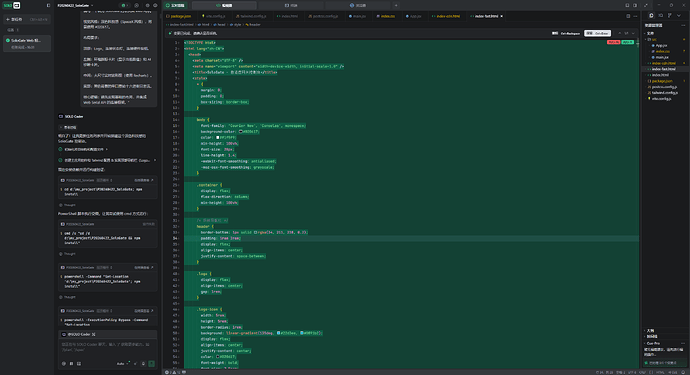690x375 pixels.
Task: Open postcss.config.js in file tree
Action: 664,87
